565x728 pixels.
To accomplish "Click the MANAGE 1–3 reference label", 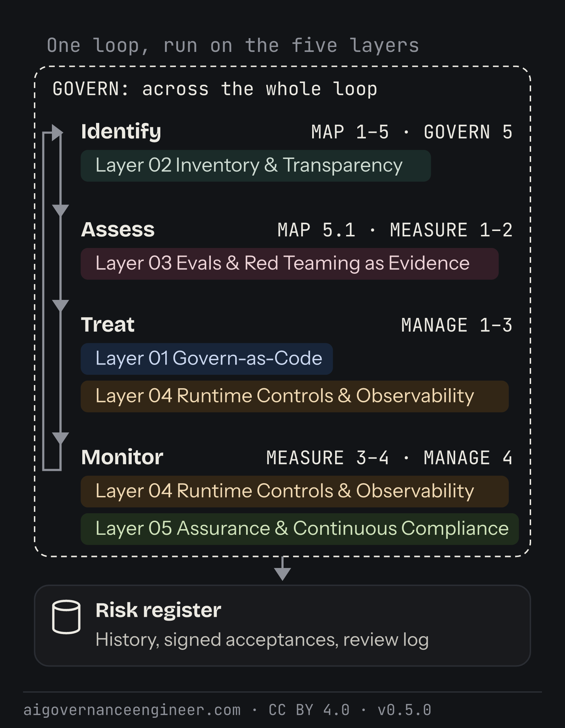I will (457, 325).
